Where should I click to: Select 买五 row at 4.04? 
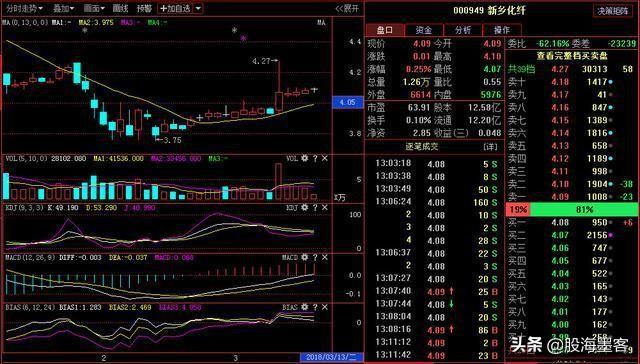click(572, 273)
